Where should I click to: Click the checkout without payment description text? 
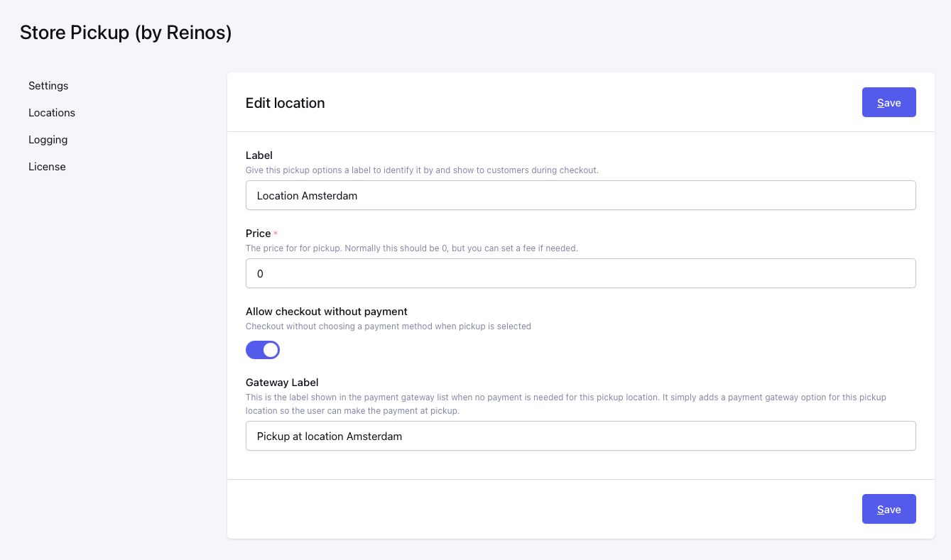[388, 326]
